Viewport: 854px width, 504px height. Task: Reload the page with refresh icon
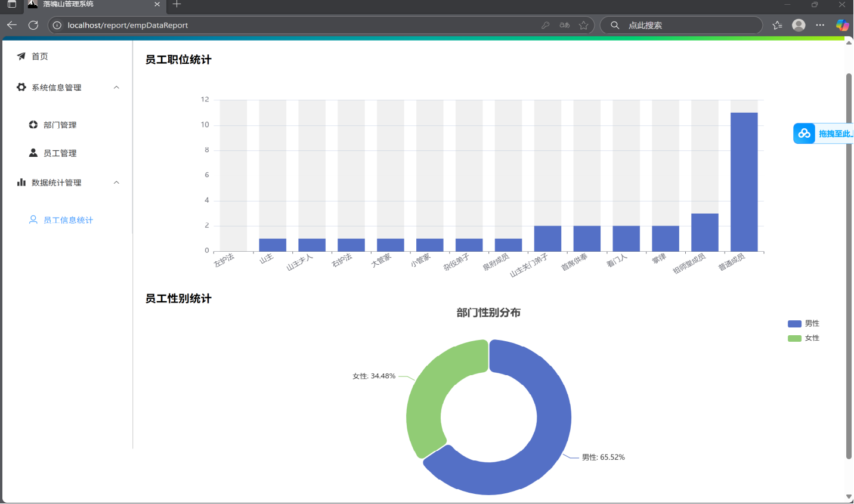[x=33, y=25]
